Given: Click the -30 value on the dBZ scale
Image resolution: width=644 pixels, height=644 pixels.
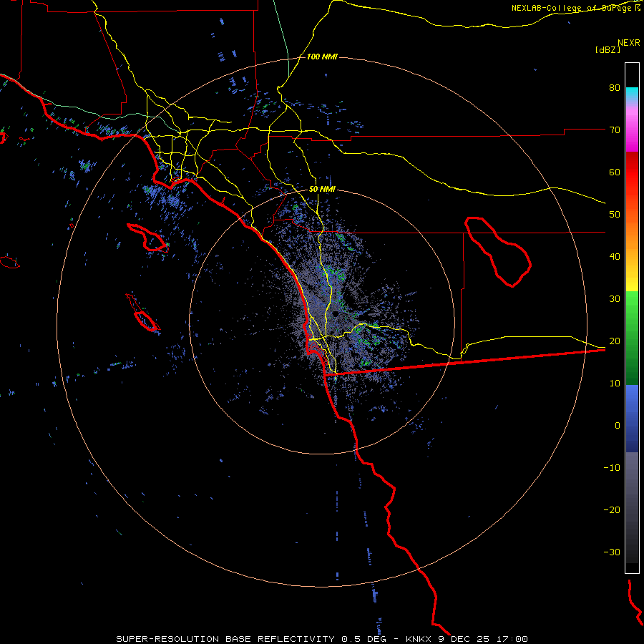Looking at the screenshot, I should [x=612, y=552].
